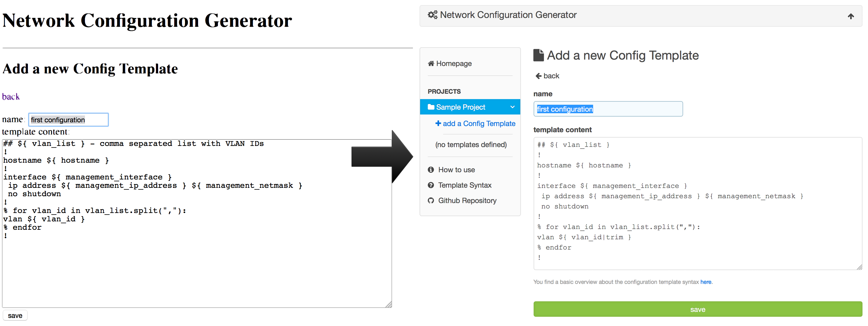Select Sample Project in the sidebar
Image resolution: width=868 pixels, height=326 pixels.
(x=470, y=107)
